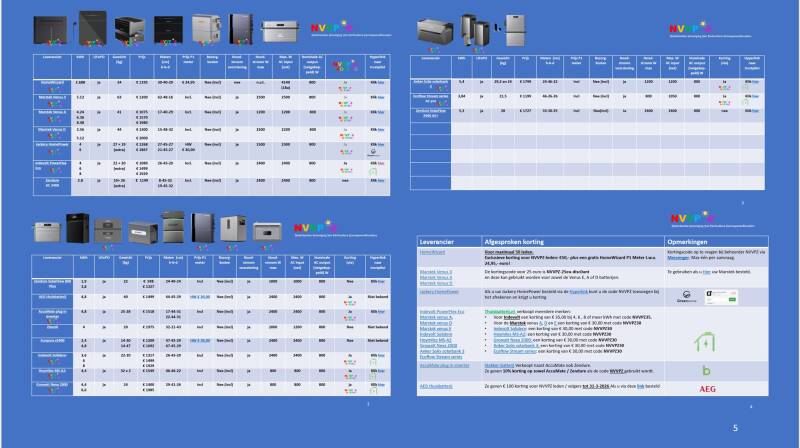
Task: Click the twin cylinder battery image in top-right panel
Action: 476,31
